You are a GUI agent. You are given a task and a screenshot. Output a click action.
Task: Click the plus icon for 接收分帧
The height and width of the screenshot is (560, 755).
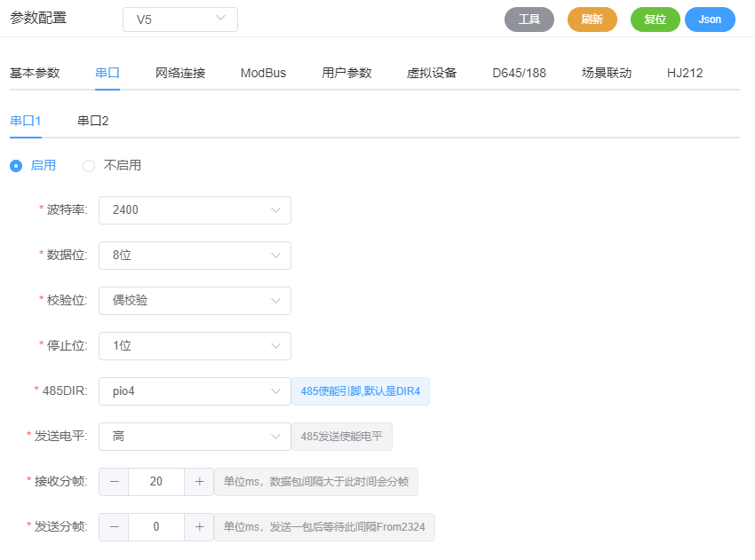199,482
